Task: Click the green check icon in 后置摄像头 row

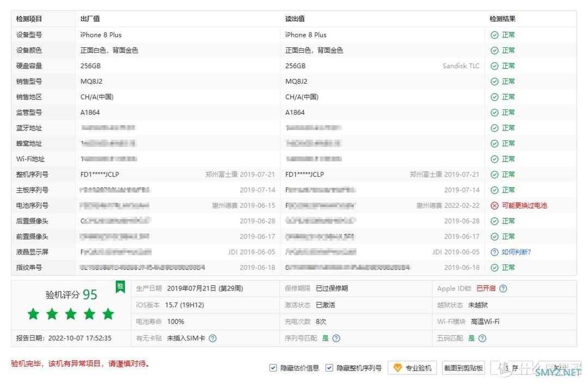Action: click(x=494, y=221)
